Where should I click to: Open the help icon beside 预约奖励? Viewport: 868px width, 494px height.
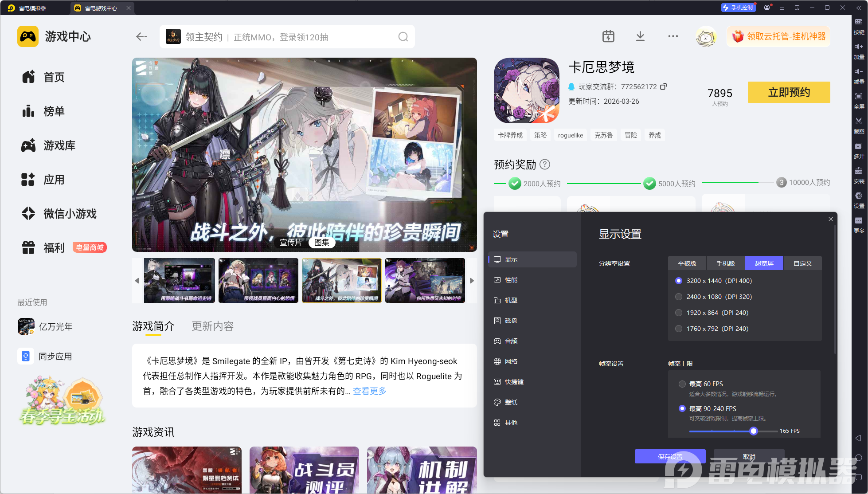545,165
